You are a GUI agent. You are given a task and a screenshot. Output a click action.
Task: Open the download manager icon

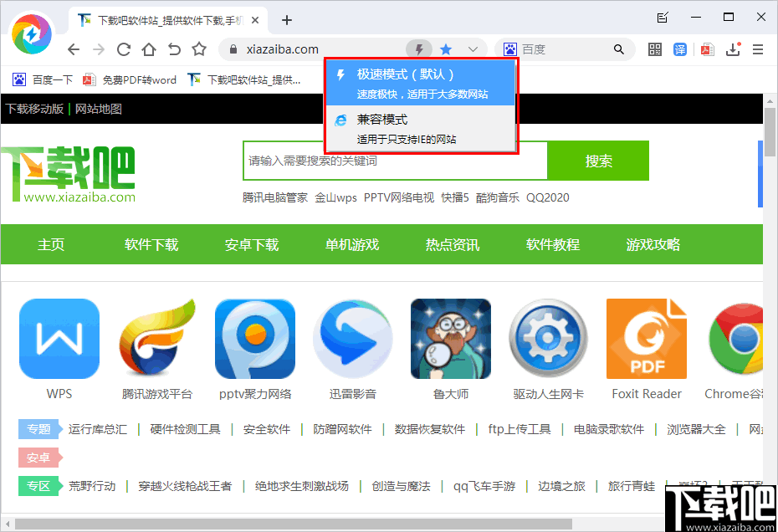coord(734,49)
